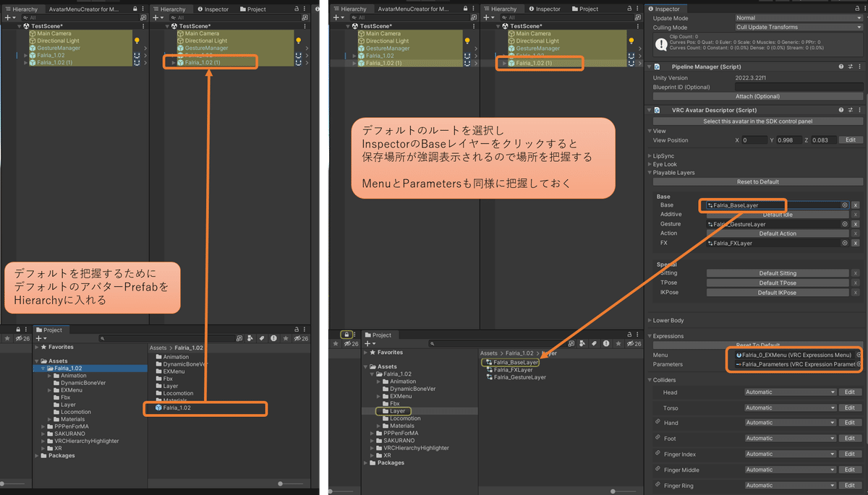Remove the FX layer with X button

[856, 244]
